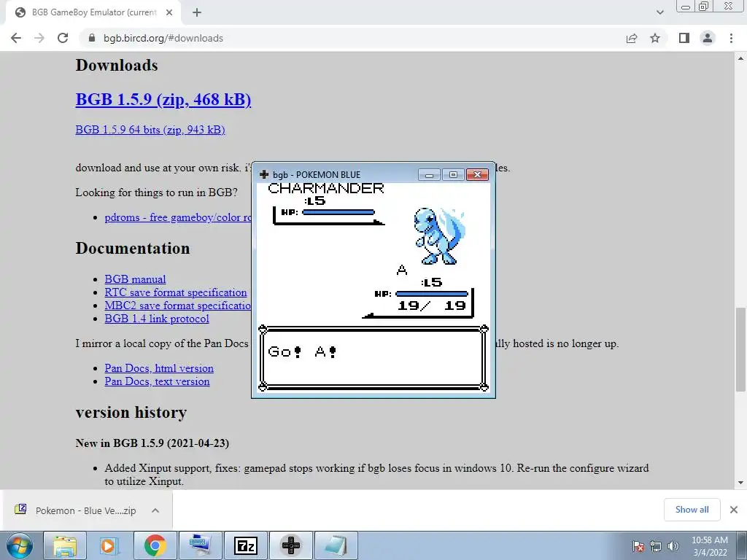Open MBC2 save format specification link

point(178,306)
